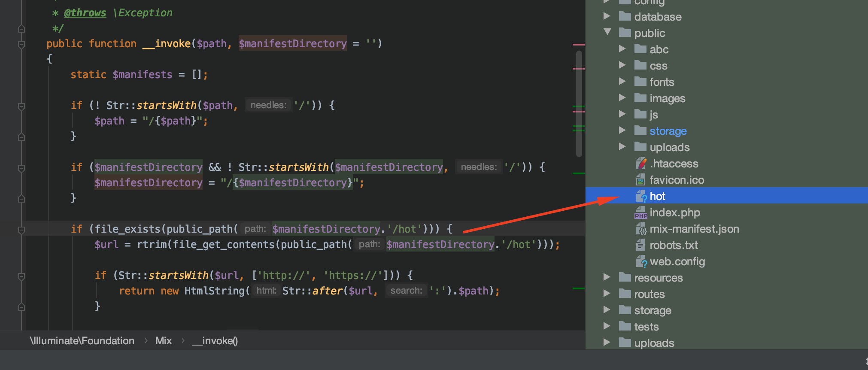Fold the $manifestDirectory if block marker
This screenshot has height=370, width=868.
21,168
